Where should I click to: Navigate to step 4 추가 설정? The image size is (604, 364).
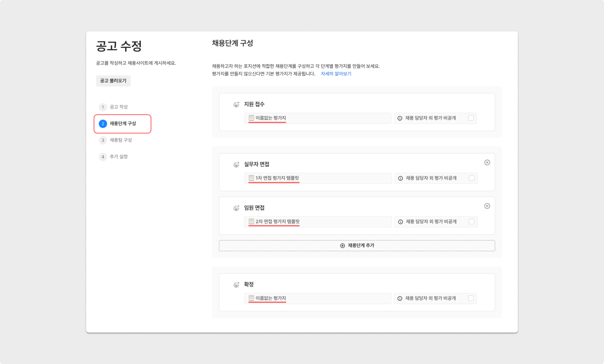118,156
